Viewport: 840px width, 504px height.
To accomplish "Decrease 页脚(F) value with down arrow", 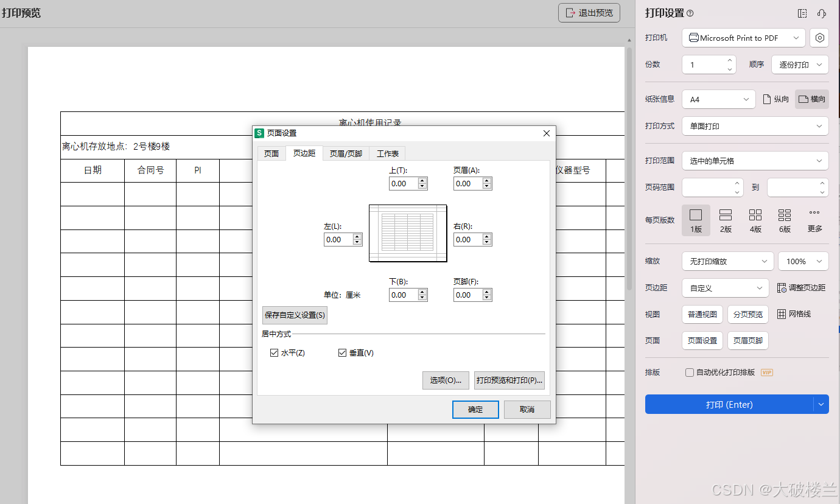I will pos(487,298).
